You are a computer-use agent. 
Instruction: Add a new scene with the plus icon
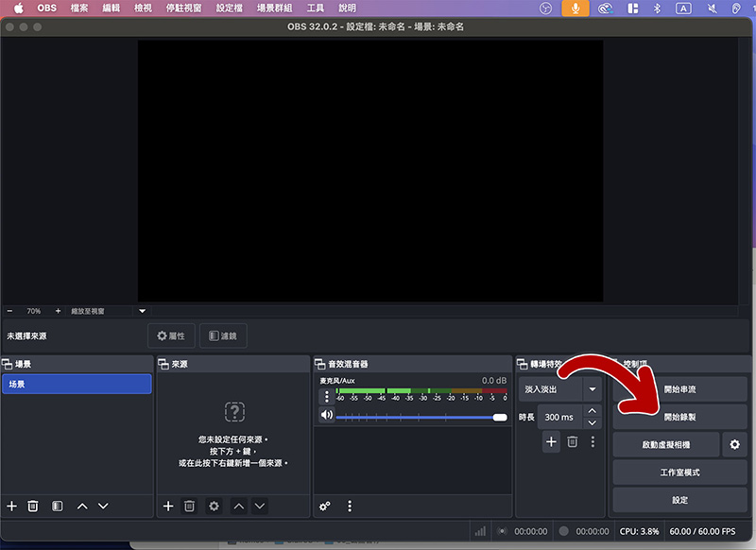click(x=11, y=507)
